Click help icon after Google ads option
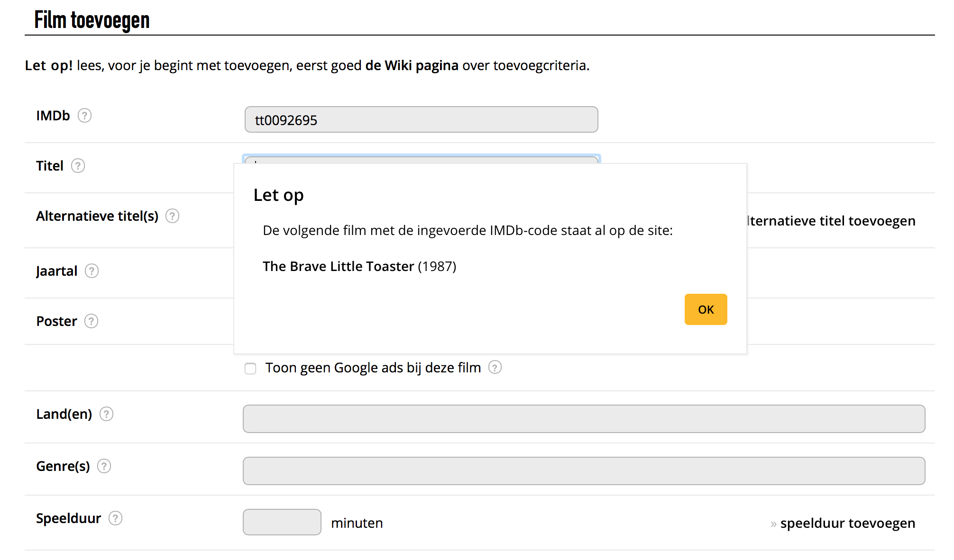The width and height of the screenshot is (954, 560). click(x=495, y=368)
